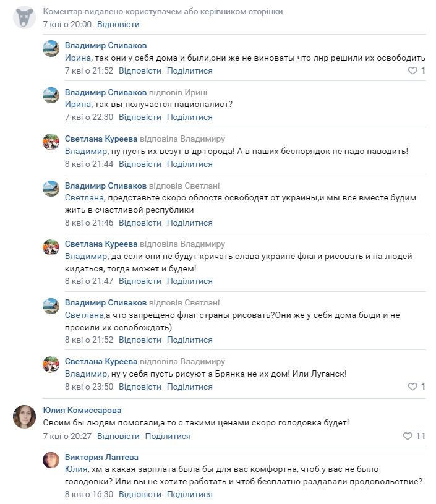Click Светлана Куреева's avatar at 21:44 comment
Viewport: 436px width, 504px height.
point(51,142)
